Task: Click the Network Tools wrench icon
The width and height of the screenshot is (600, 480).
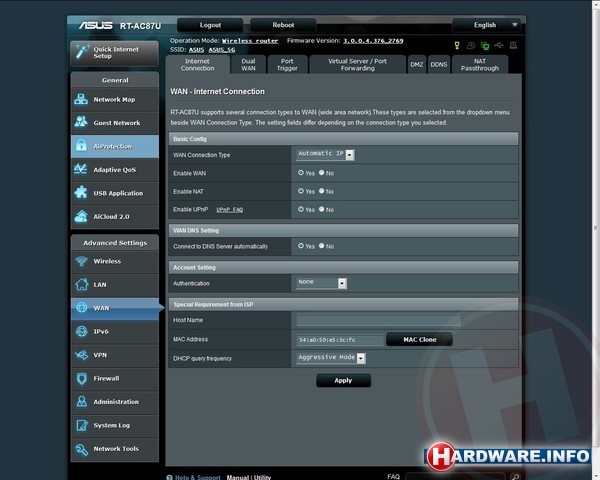Action: pos(81,449)
